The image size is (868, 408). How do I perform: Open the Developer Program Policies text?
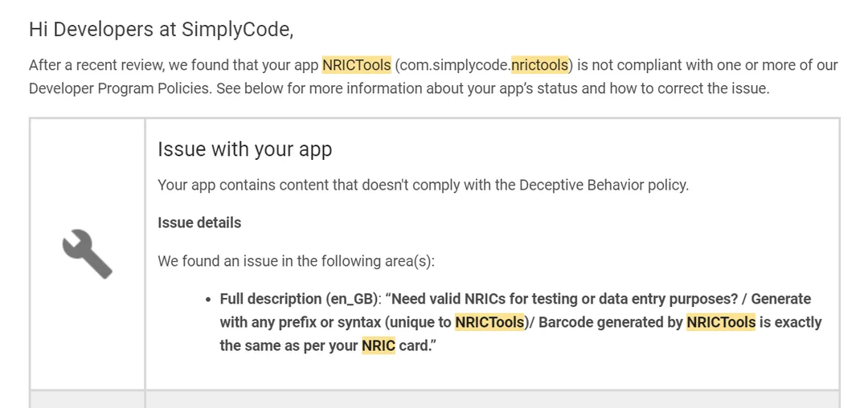(x=118, y=88)
